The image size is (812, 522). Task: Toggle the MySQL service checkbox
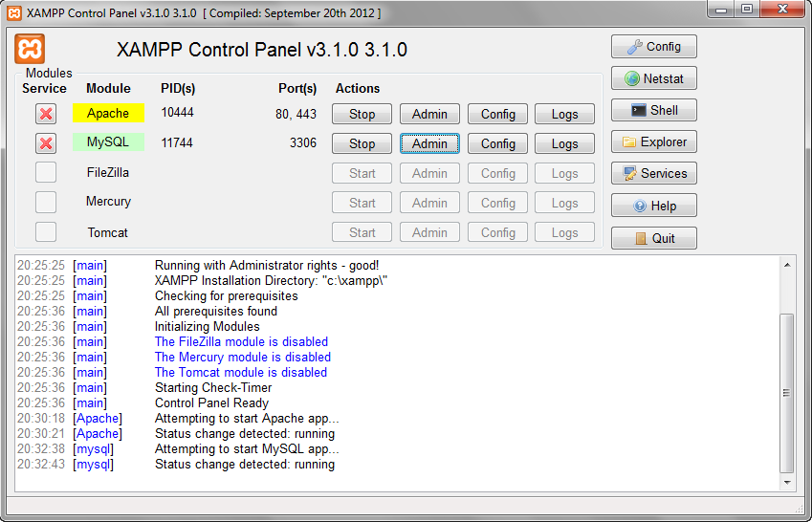45,143
